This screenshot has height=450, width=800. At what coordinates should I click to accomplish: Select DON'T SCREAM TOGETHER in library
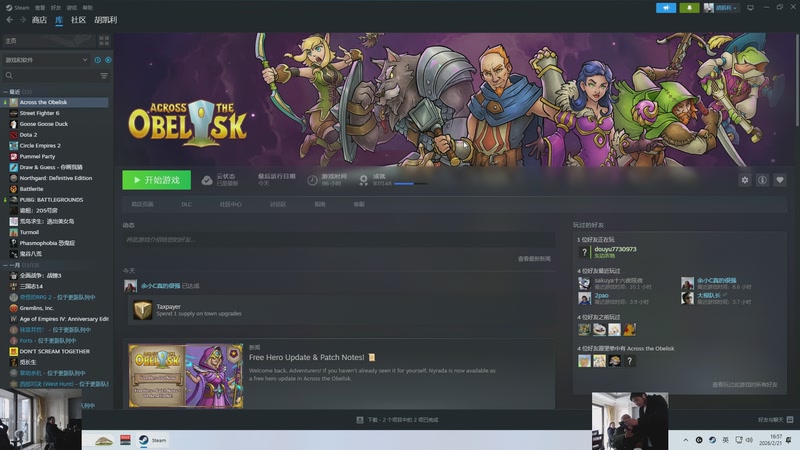pos(55,352)
